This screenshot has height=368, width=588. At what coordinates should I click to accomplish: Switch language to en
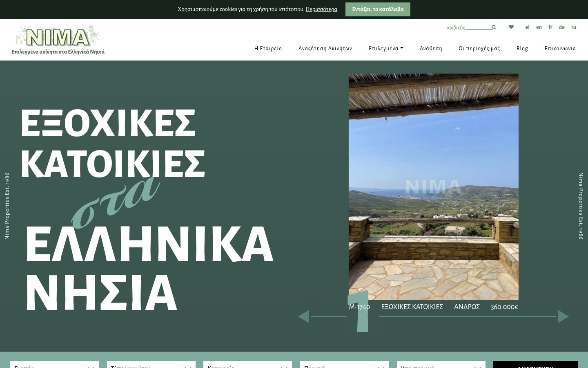539,27
